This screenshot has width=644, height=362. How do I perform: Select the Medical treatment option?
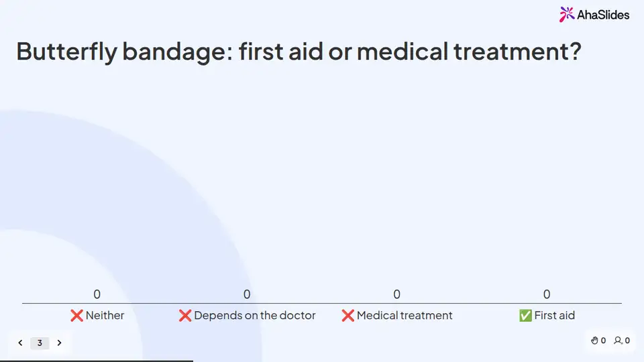coord(405,315)
